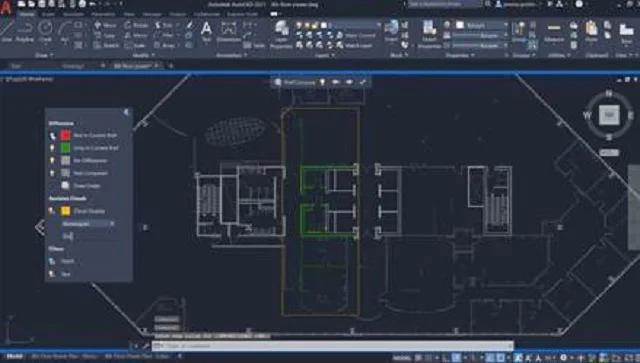Image resolution: width=640 pixels, height=363 pixels.
Task: Toggle visibility of No Differences
Action: [x=52, y=160]
